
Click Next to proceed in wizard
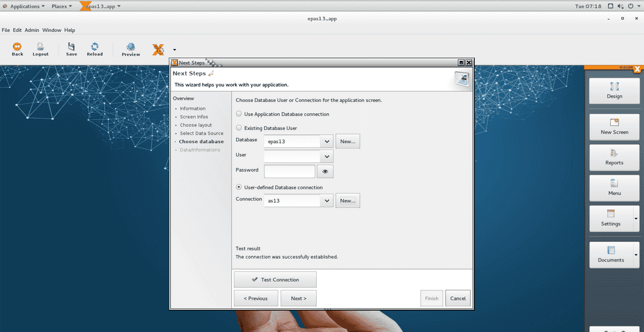298,299
